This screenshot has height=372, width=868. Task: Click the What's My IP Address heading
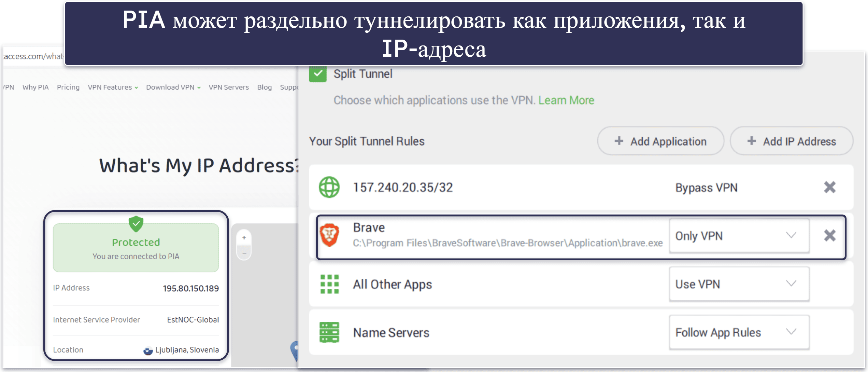click(x=199, y=166)
